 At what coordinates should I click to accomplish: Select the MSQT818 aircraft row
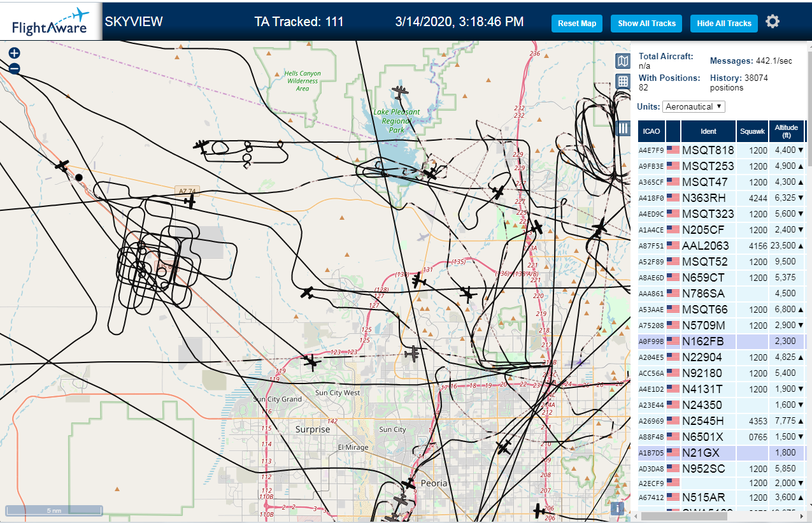point(722,150)
